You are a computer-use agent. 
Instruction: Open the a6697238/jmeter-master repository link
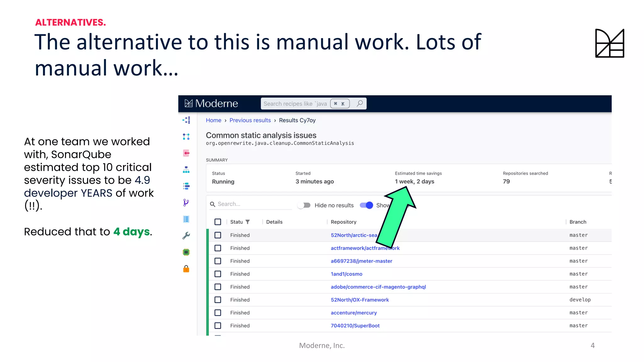pos(361,261)
